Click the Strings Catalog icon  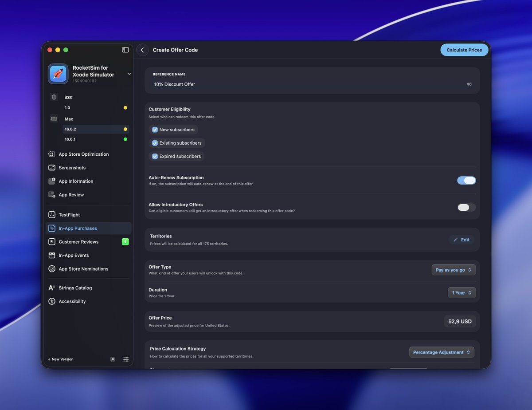pyautogui.click(x=52, y=288)
